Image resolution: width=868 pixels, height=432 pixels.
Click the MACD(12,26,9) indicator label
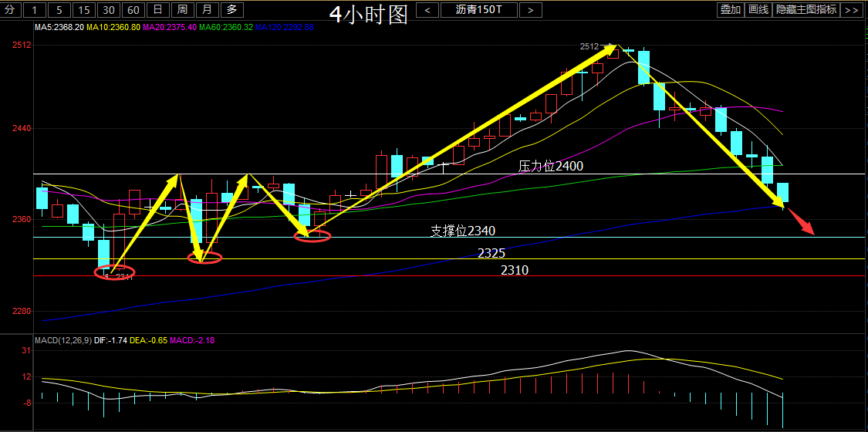coord(62,340)
